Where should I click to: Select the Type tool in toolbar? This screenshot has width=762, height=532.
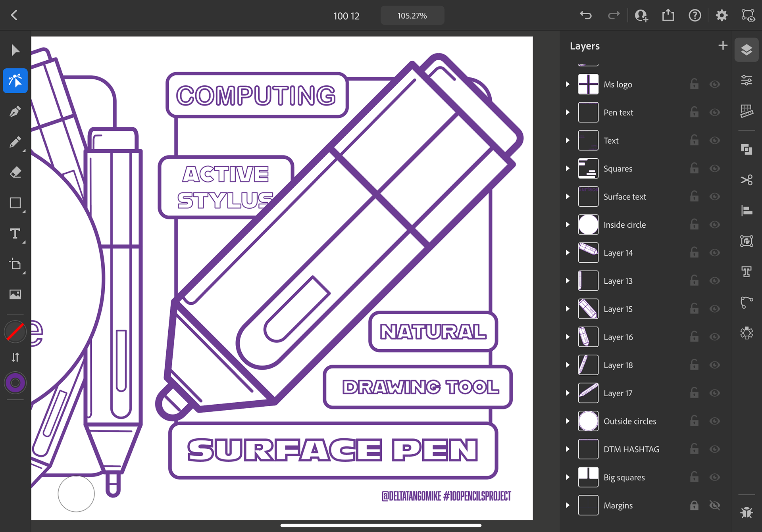15,234
